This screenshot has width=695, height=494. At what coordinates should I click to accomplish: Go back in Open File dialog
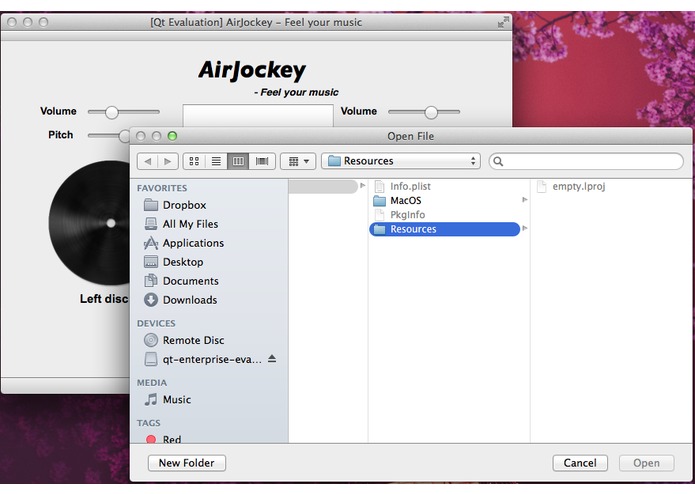click(148, 161)
